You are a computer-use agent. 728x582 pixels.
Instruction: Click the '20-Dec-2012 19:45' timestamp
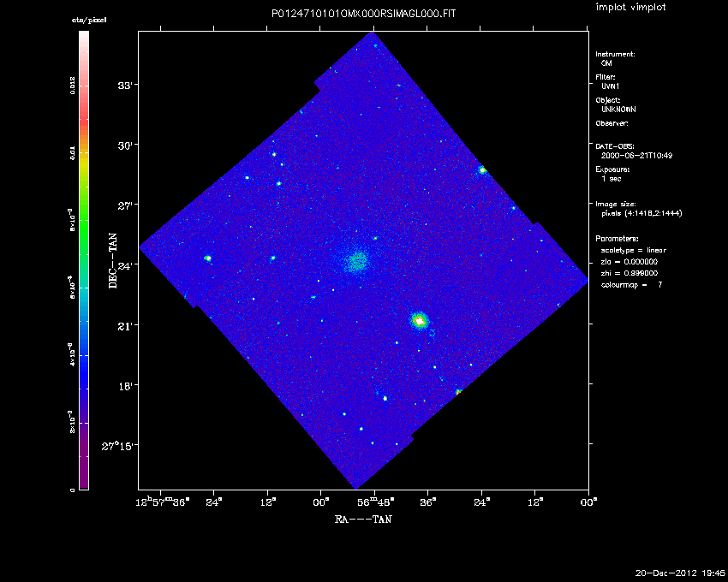(x=680, y=573)
